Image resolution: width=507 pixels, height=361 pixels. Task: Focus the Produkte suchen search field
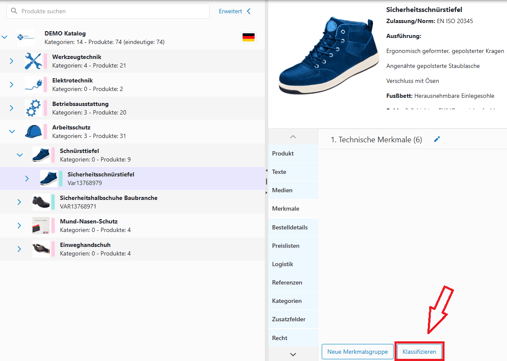108,11
